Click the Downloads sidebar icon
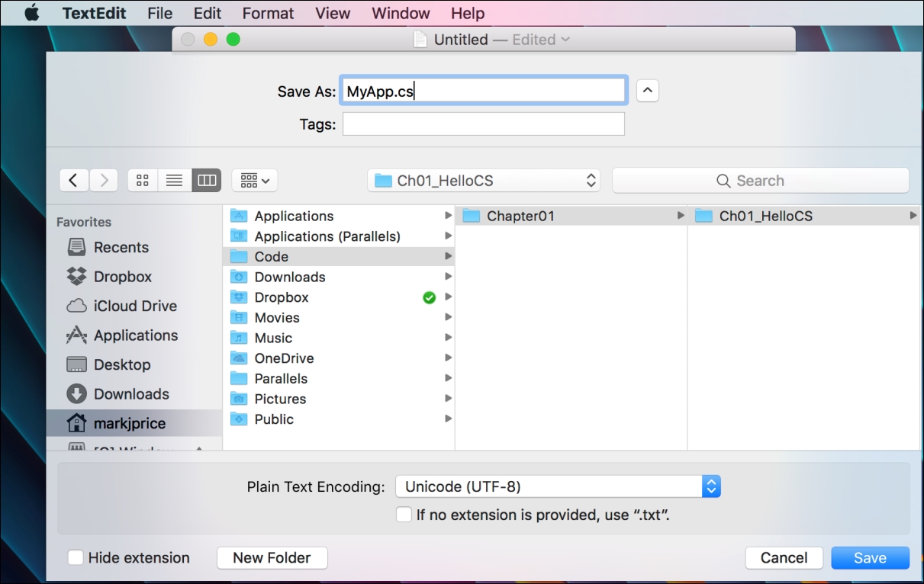The width and height of the screenshot is (924, 584). 76,394
